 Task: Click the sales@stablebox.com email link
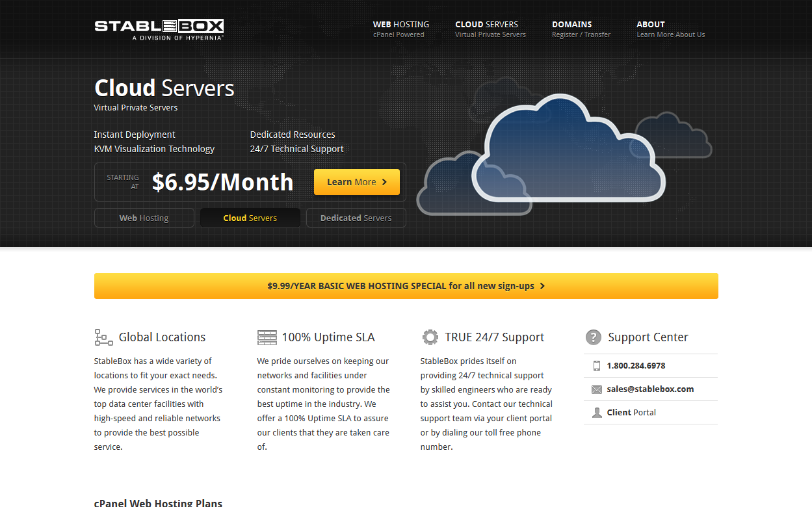coord(650,389)
